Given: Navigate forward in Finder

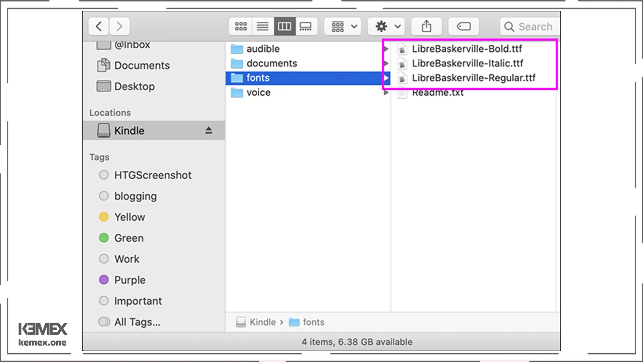Looking at the screenshot, I should (120, 26).
